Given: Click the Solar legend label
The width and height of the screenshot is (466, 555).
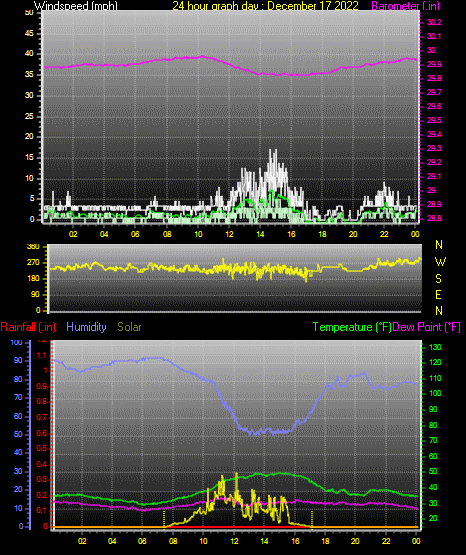Looking at the screenshot, I should click(129, 327).
